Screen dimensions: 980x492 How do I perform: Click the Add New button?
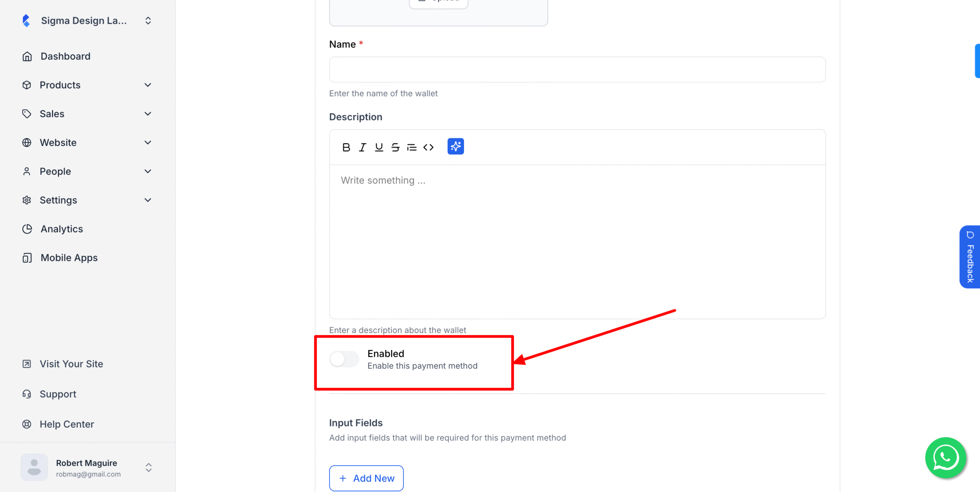click(366, 478)
